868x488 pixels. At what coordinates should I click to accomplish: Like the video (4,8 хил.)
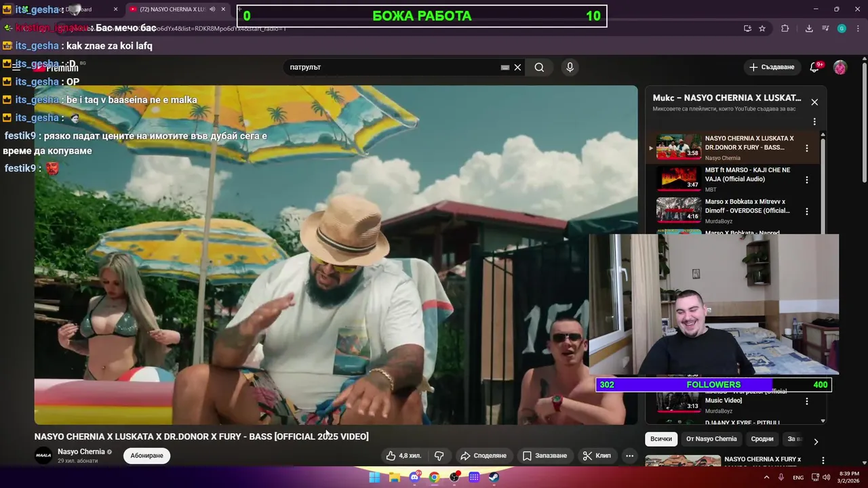pyautogui.click(x=403, y=455)
